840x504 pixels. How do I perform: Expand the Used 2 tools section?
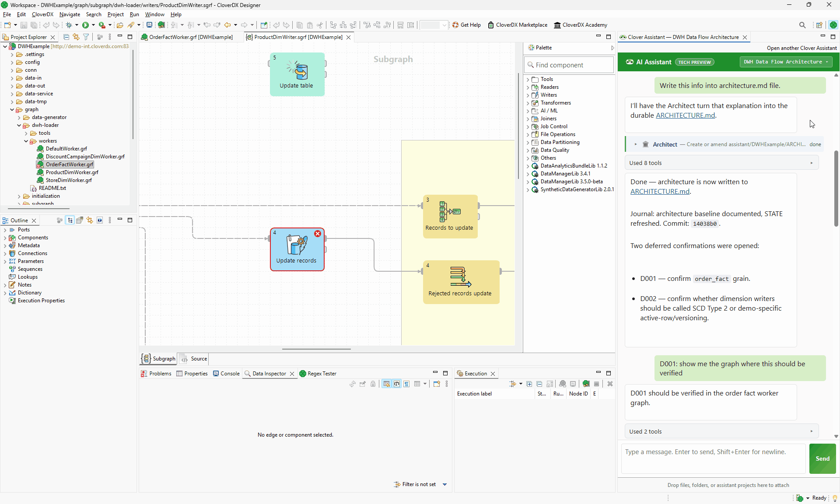721,431
